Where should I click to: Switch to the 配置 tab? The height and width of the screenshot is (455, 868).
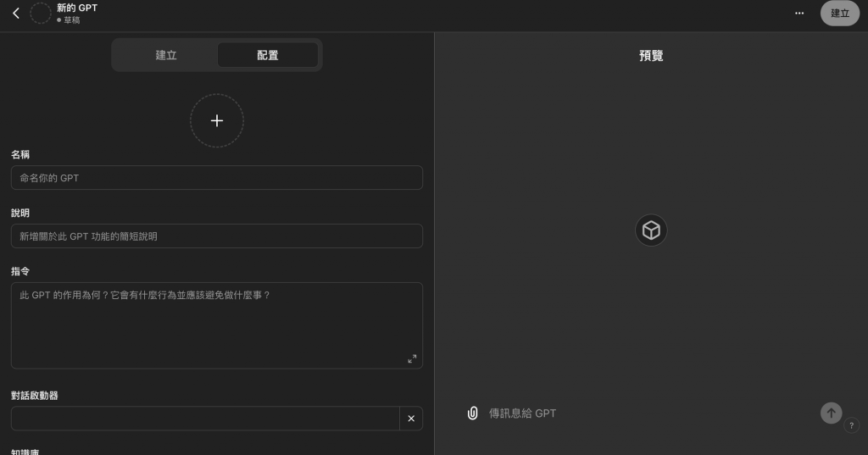[x=267, y=55]
